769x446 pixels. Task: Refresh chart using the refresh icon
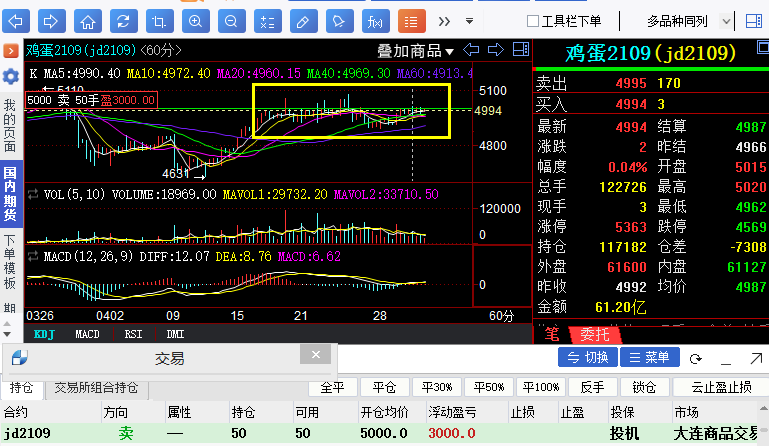click(124, 21)
